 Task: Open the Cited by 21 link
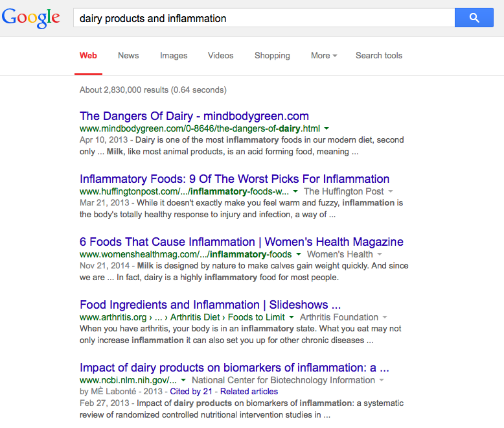[191, 391]
